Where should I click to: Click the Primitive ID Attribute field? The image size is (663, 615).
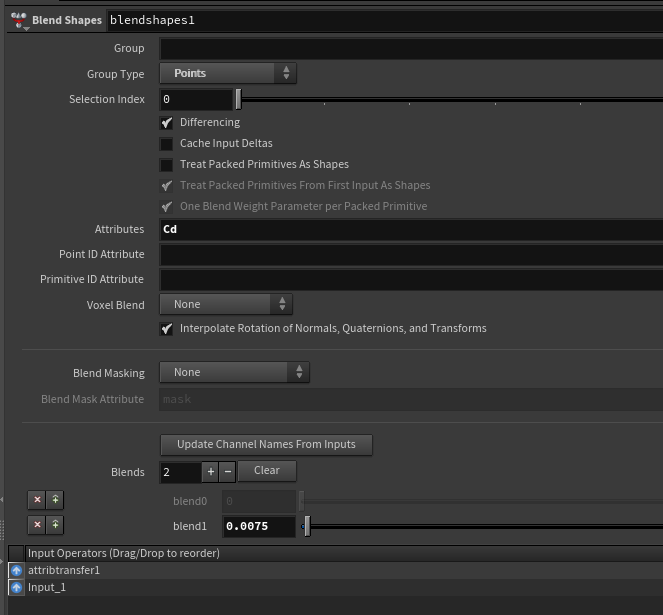click(x=411, y=280)
